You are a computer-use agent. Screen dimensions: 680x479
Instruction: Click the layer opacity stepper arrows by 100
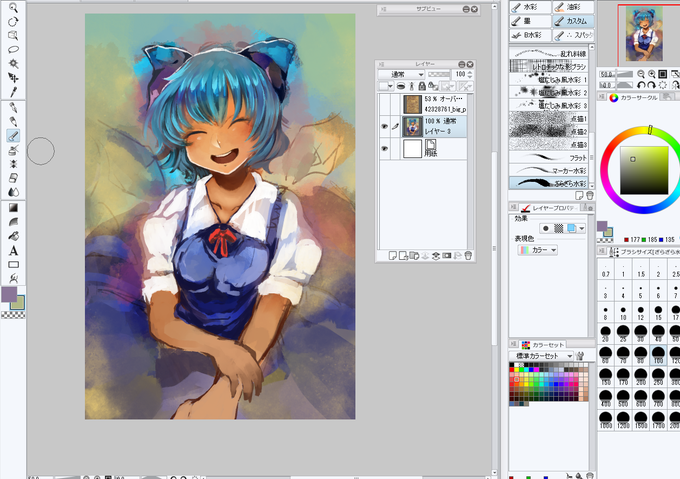pos(470,75)
